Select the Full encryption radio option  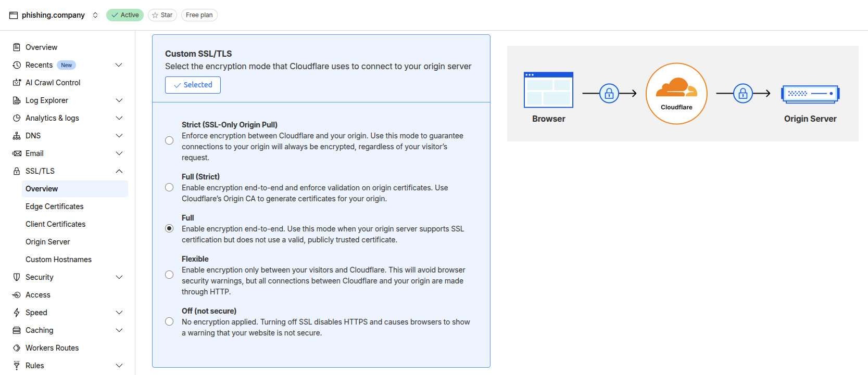click(169, 228)
